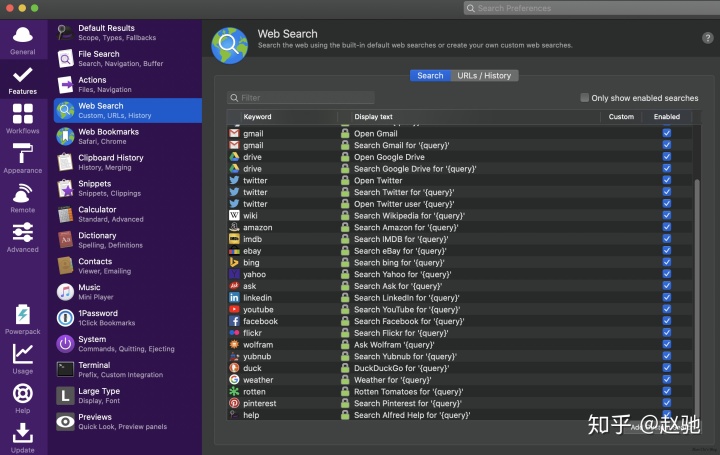720x455 pixels.
Task: Select Calculator feature
Action: click(128, 214)
